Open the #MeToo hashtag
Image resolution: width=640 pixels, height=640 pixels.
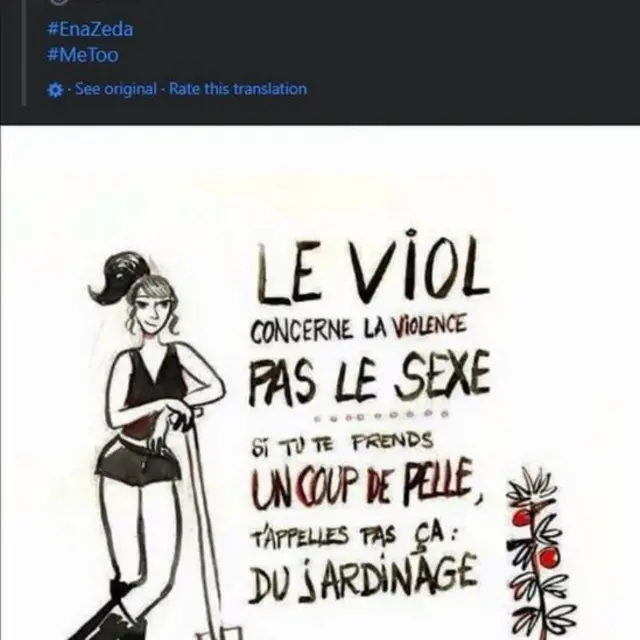[83, 55]
